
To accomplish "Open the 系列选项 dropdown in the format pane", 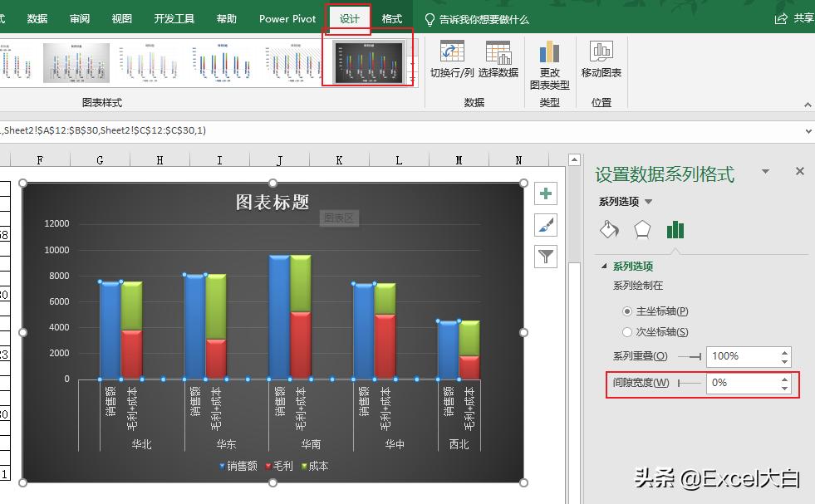I will 649,200.
